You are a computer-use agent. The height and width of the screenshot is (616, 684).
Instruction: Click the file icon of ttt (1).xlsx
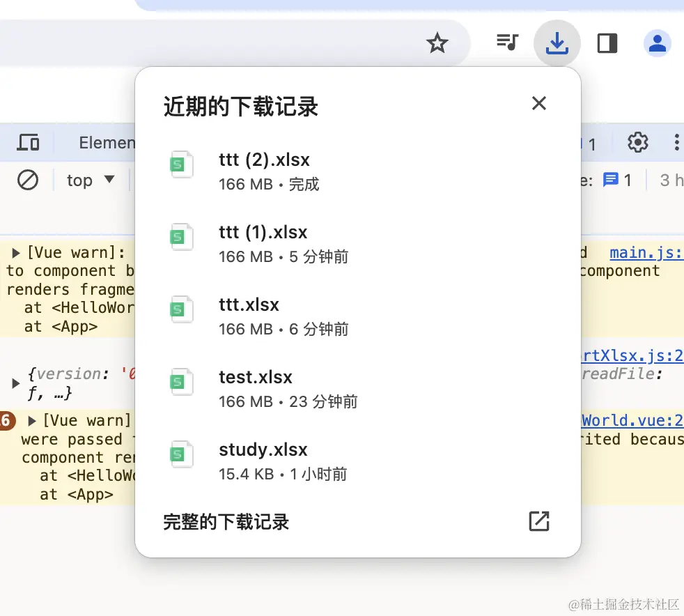click(181, 237)
